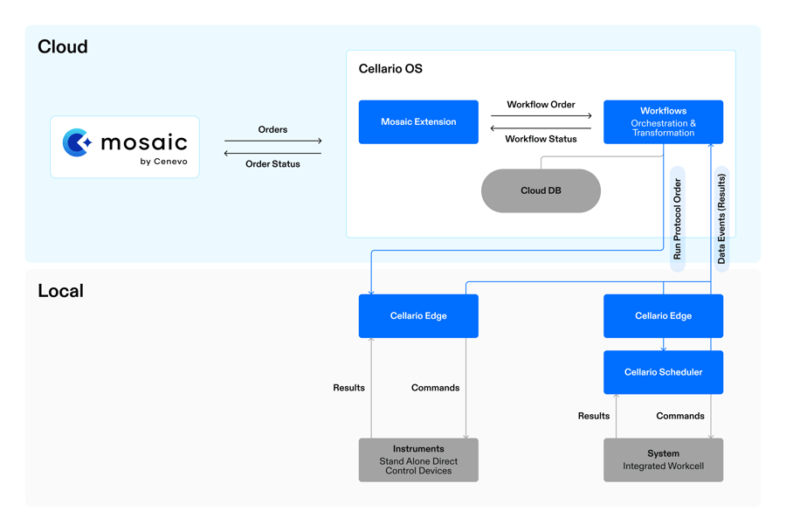Click the 'Workflow Status' label
The width and height of the screenshot is (786, 532).
[x=541, y=139]
